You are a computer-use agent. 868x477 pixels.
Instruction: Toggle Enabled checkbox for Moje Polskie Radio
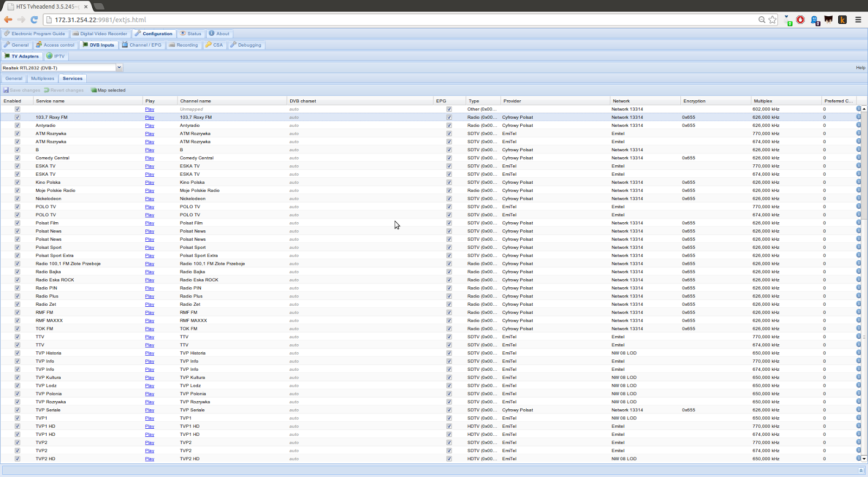17,190
